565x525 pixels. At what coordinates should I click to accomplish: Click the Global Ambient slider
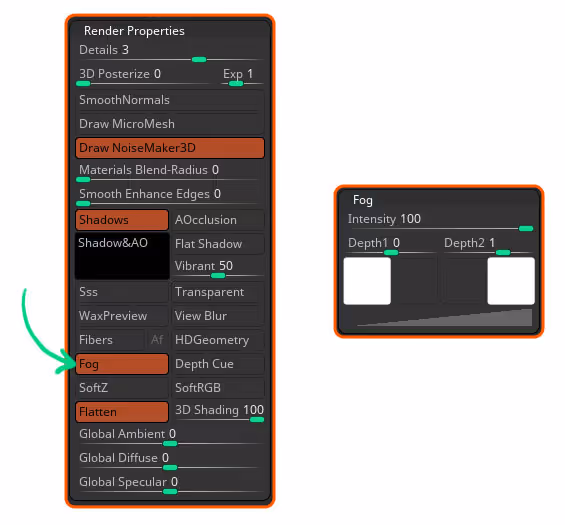[170, 437]
